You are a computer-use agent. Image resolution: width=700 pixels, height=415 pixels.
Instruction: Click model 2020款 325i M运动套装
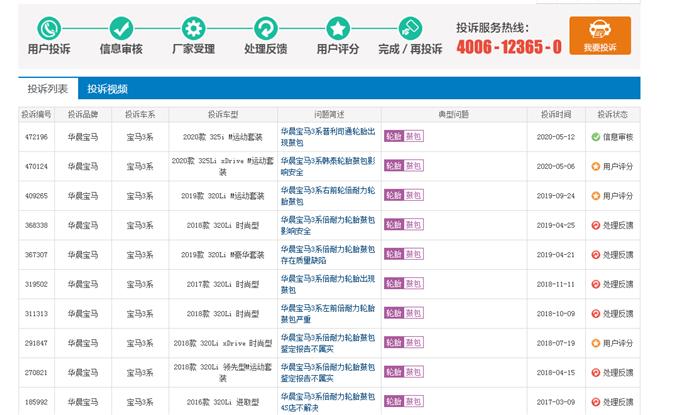click(223, 137)
